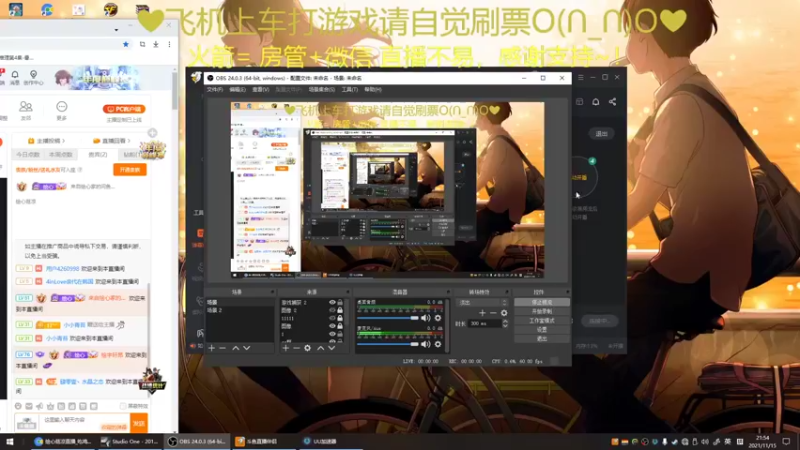800x450 pixels.
Task: Open 消息 bell notifications in browser page
Action: point(15,77)
